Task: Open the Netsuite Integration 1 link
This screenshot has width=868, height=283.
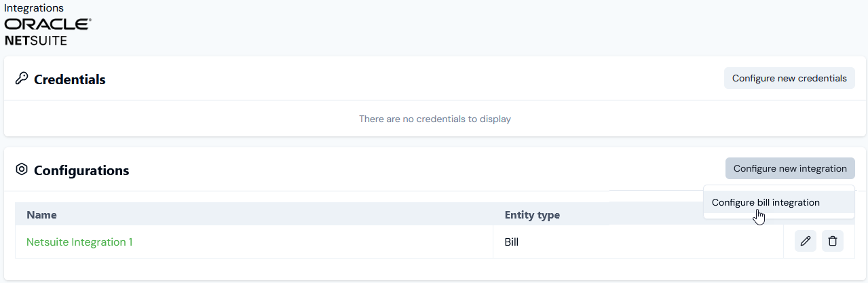Action: tap(79, 242)
